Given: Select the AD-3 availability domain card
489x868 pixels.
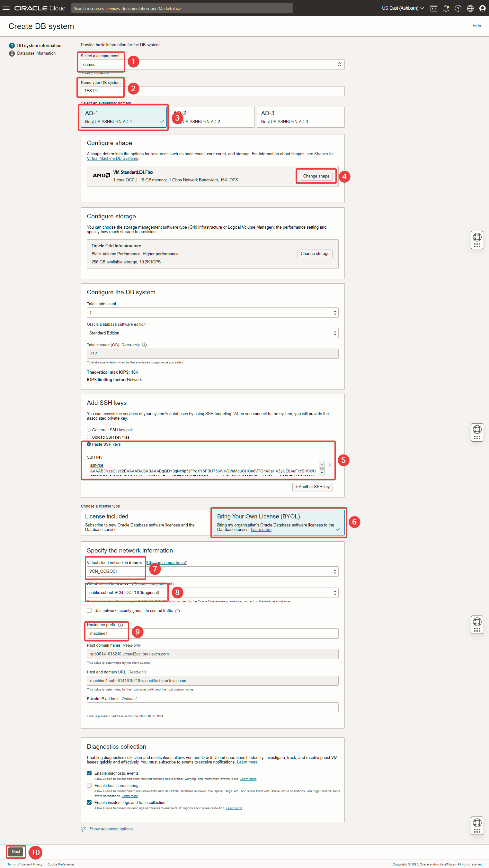Looking at the screenshot, I should [x=300, y=117].
